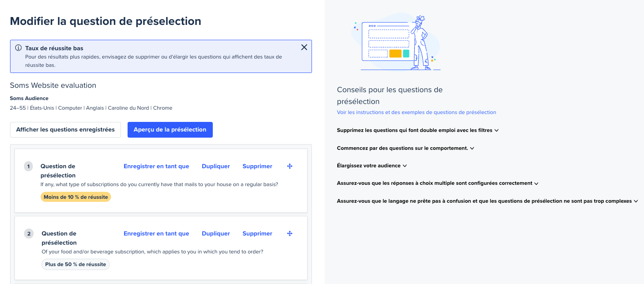Click the move handle icon for question 2

point(289,234)
